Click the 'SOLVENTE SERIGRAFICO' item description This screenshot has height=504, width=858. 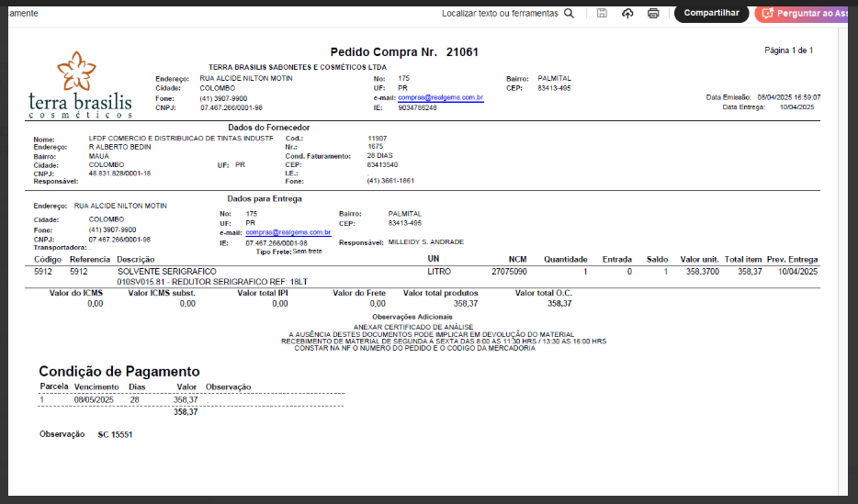click(x=166, y=272)
